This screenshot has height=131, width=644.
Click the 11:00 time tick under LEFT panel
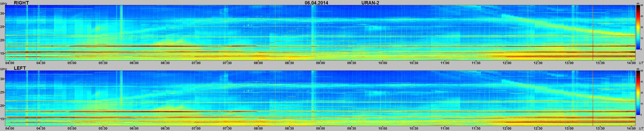point(445,129)
